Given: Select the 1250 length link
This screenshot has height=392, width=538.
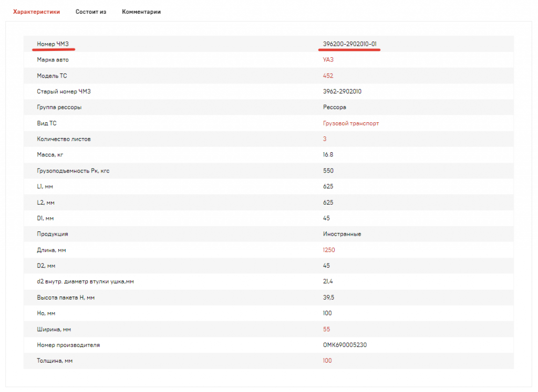Looking at the screenshot, I should 329,250.
